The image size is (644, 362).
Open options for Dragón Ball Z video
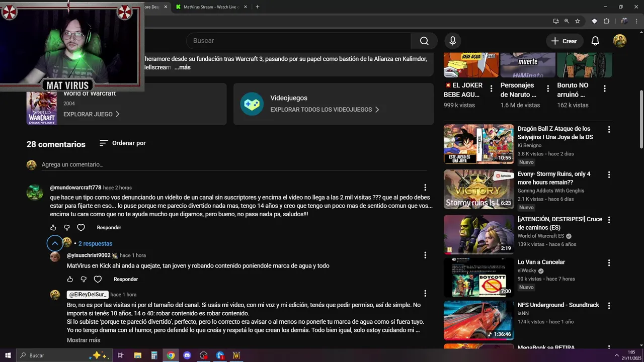pyautogui.click(x=609, y=129)
